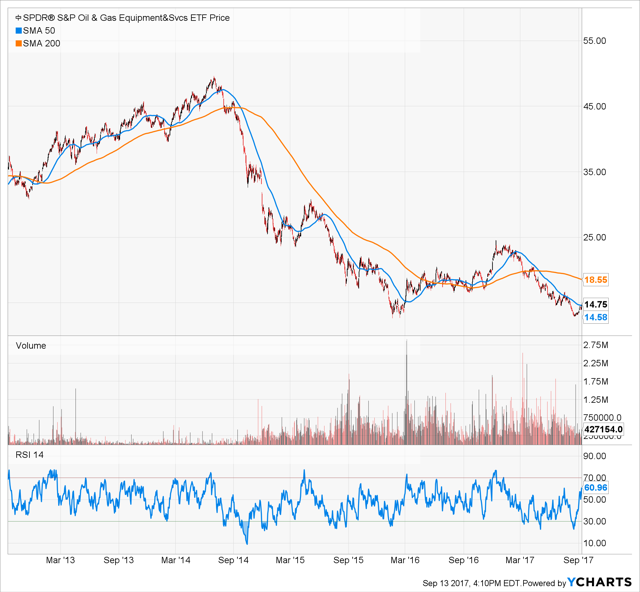640x592 pixels.
Task: Click the candlestick icon before SPDR title
Action: tap(18, 18)
